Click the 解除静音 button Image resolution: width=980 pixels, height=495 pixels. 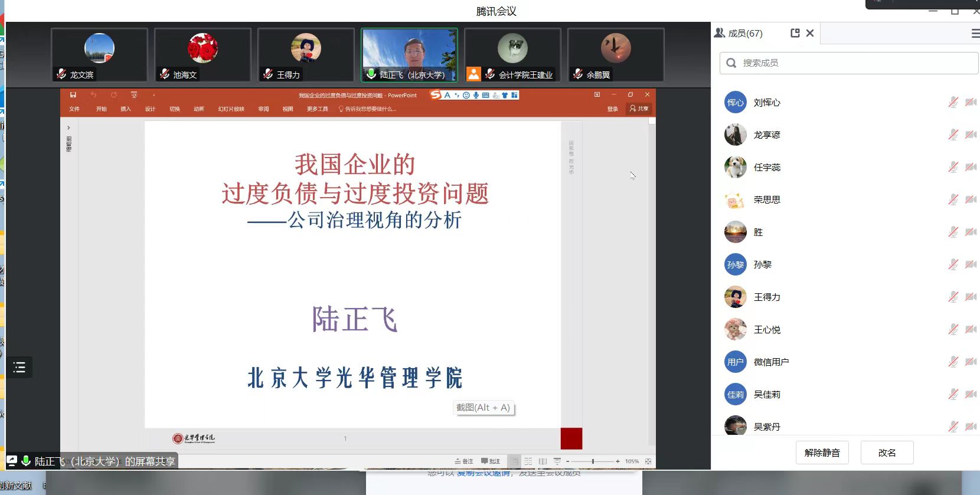[x=822, y=453]
